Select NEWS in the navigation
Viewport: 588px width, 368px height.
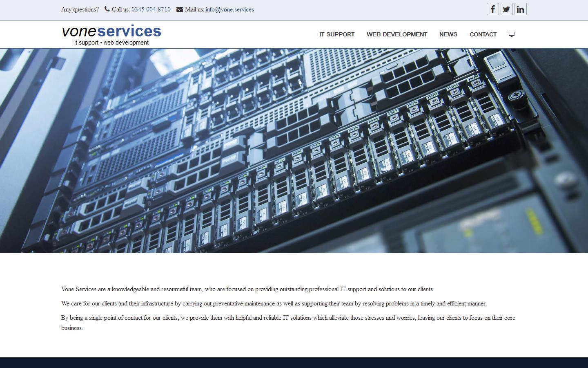tap(448, 34)
